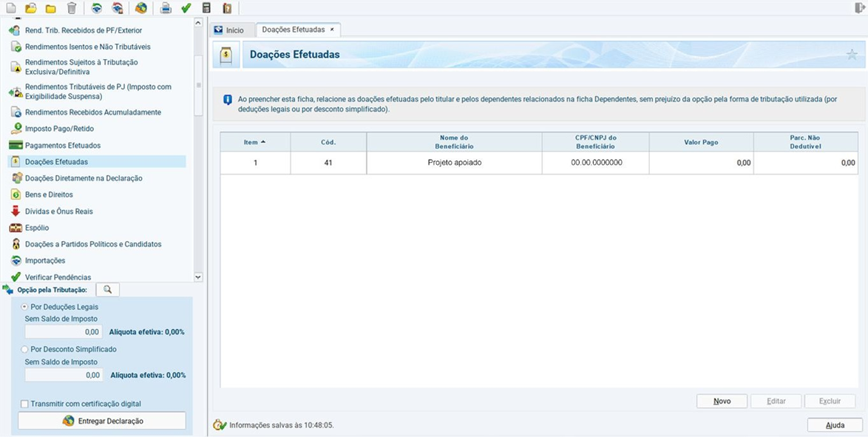Print declaration using printer icon
868x437 pixels.
click(166, 7)
